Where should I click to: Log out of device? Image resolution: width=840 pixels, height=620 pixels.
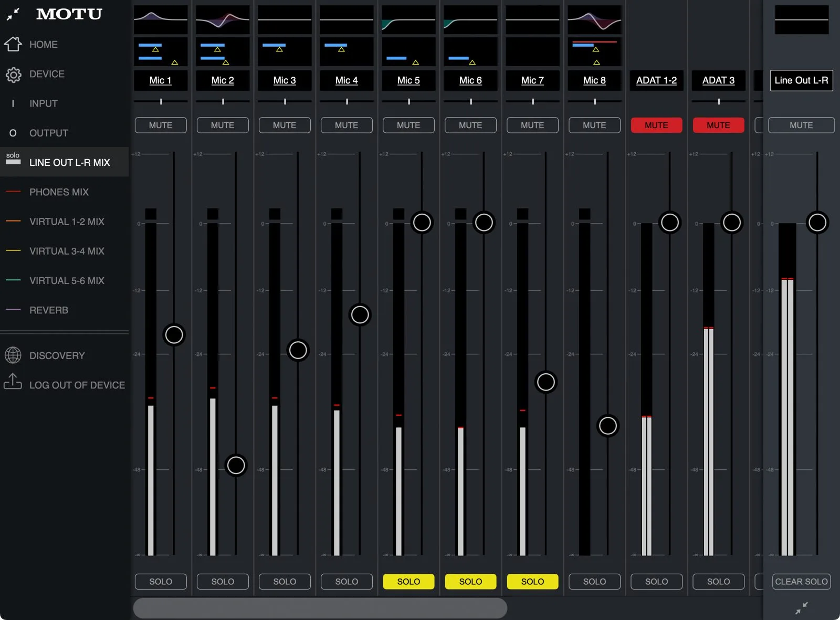(64, 385)
